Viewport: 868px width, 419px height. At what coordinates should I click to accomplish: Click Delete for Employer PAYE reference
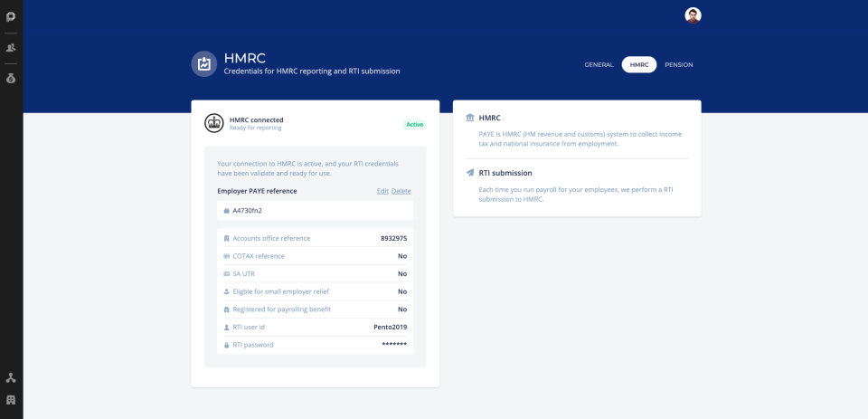coord(401,191)
